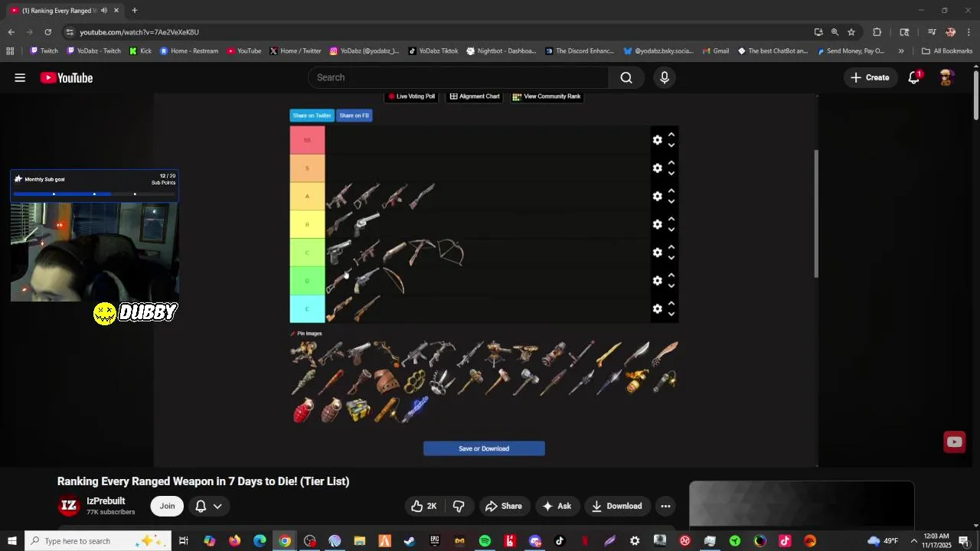Viewport: 980px width, 551px height.
Task: Open the YouTube account avatar menu
Action: coord(946,77)
